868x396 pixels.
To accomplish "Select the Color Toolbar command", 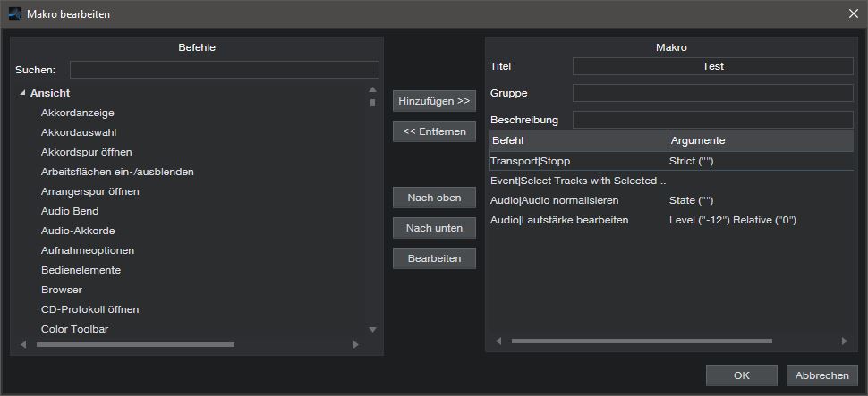I will click(75, 329).
